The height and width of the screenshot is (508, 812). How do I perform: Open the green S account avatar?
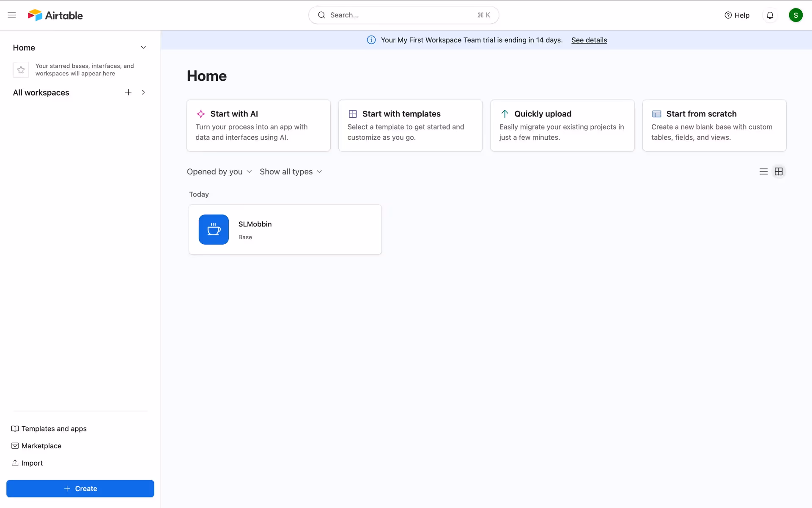tap(795, 15)
